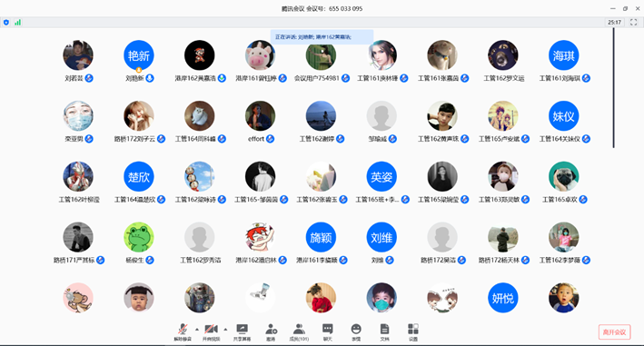
Task: Click the speaking-now banner 正在讲话
Action: (322, 37)
